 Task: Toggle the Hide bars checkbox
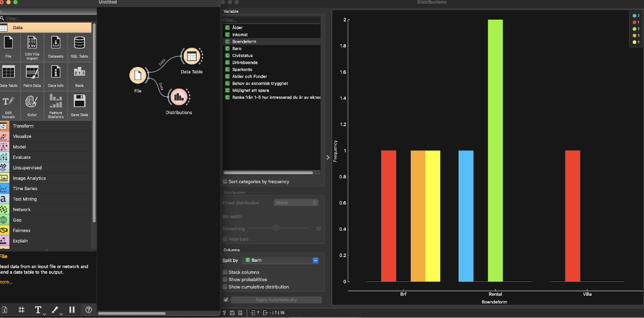(225, 239)
